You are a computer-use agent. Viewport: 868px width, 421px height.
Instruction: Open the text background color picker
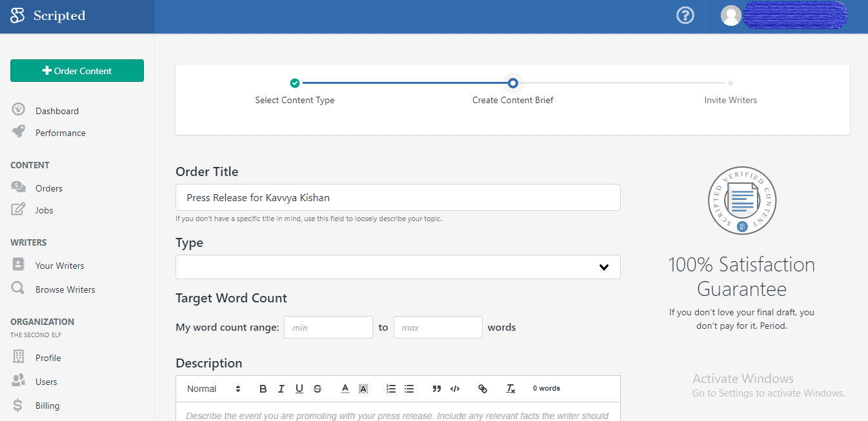click(363, 389)
